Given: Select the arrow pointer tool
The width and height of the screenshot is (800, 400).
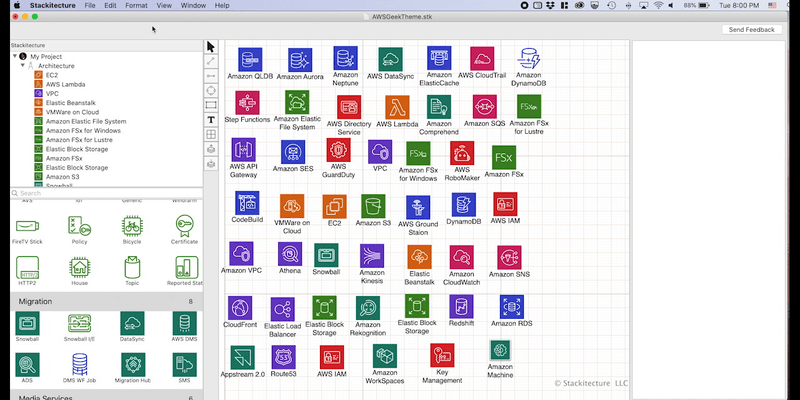Looking at the screenshot, I should 211,47.
